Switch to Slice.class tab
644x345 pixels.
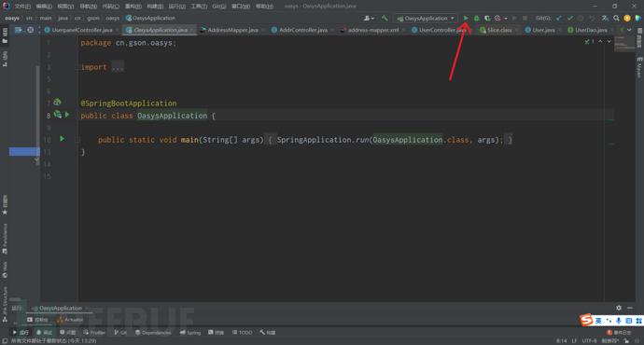499,30
